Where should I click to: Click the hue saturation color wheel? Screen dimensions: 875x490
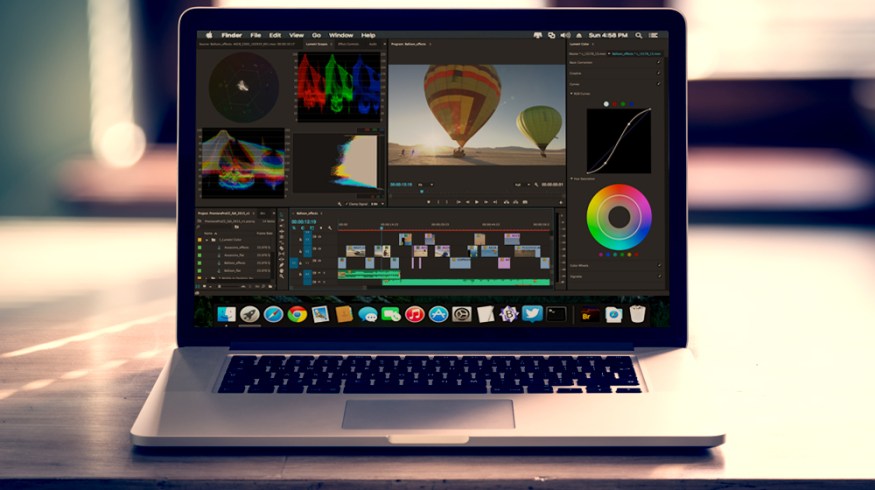(618, 218)
